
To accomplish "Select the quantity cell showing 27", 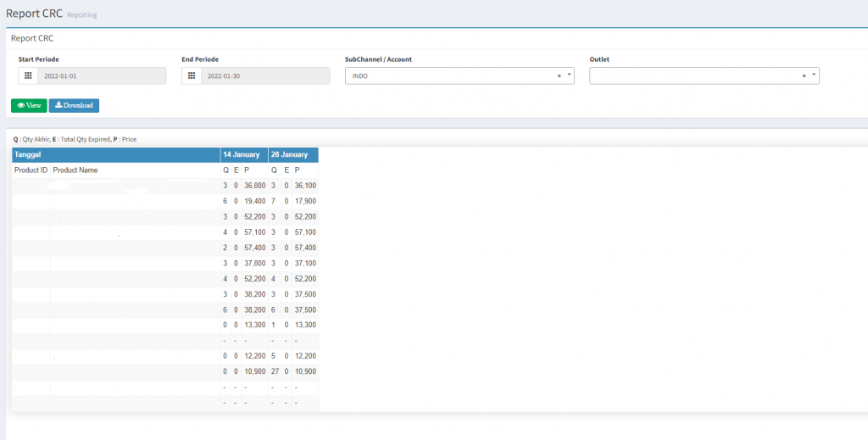I will point(275,371).
